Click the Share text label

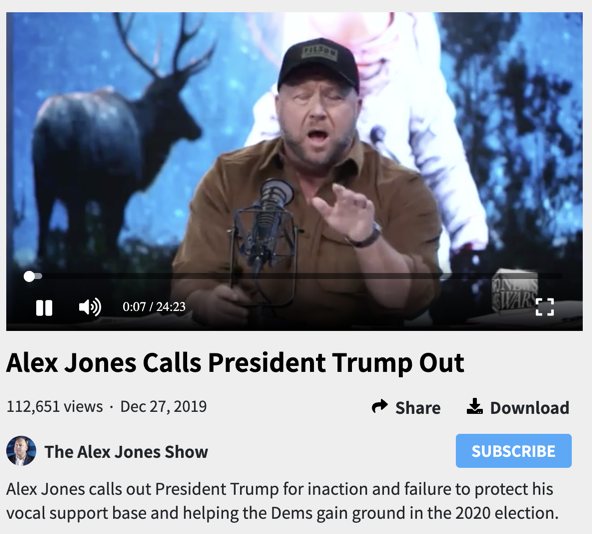pyautogui.click(x=418, y=408)
